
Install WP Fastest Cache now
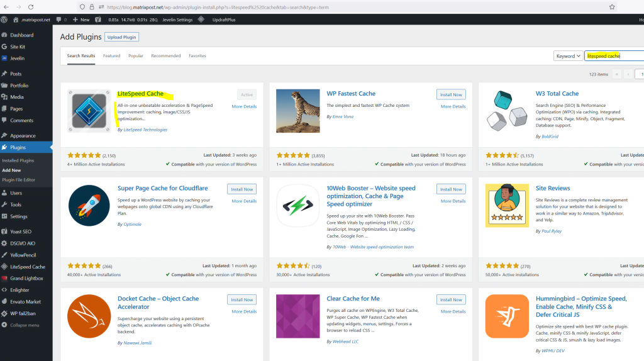pos(451,94)
